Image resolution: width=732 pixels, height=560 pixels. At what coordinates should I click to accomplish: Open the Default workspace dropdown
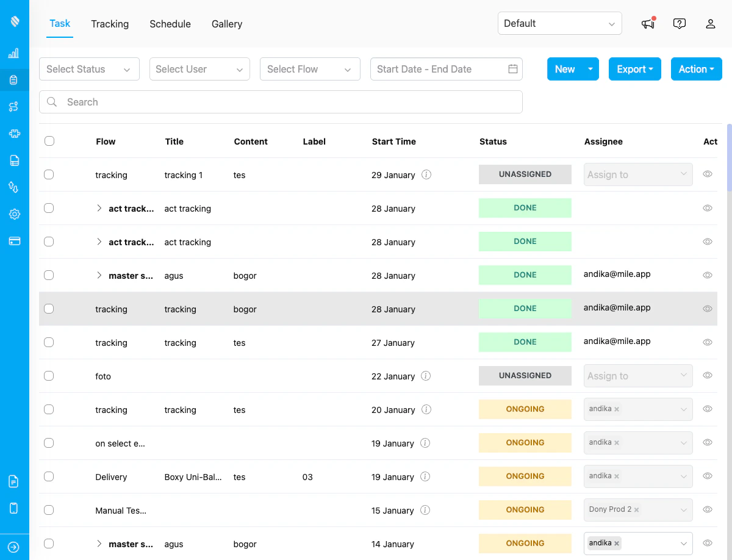coord(559,23)
